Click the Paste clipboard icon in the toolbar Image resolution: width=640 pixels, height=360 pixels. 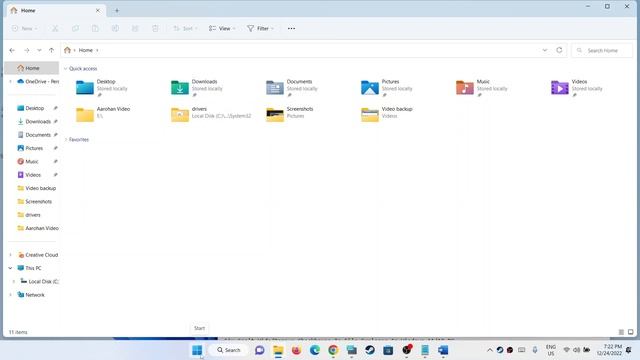tap(95, 29)
